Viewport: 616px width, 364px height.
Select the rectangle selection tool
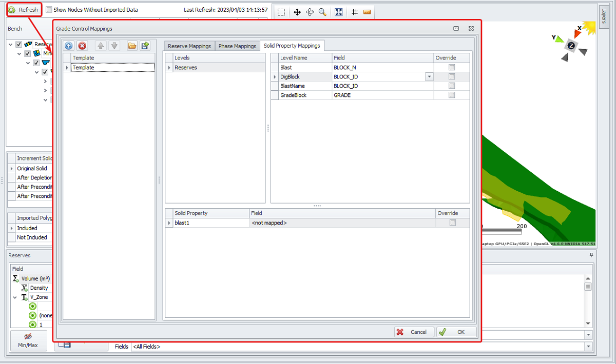(281, 12)
